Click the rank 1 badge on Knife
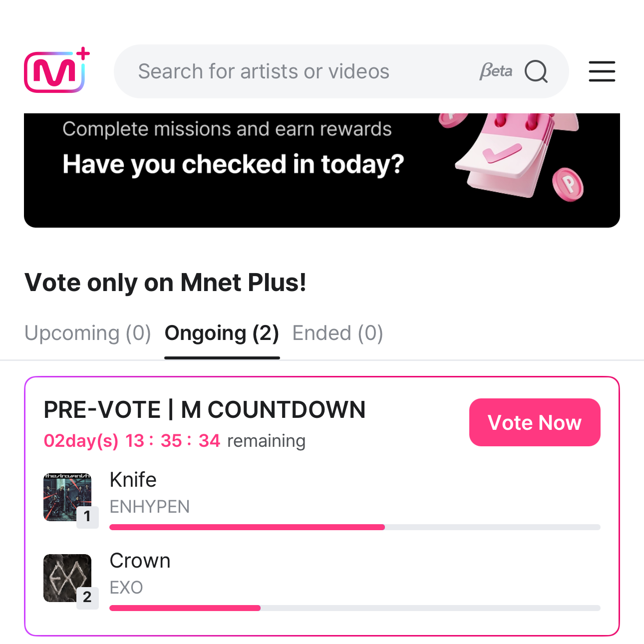The height and width of the screenshot is (644, 644). 87,516
